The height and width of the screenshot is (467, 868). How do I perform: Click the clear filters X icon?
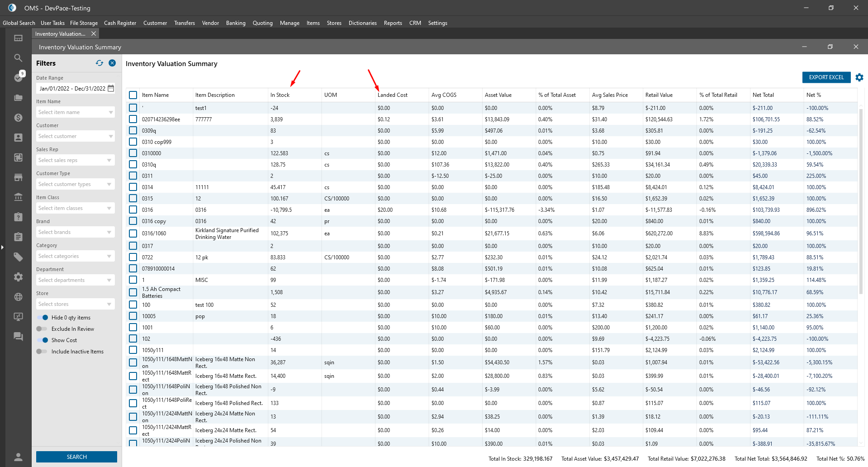112,63
